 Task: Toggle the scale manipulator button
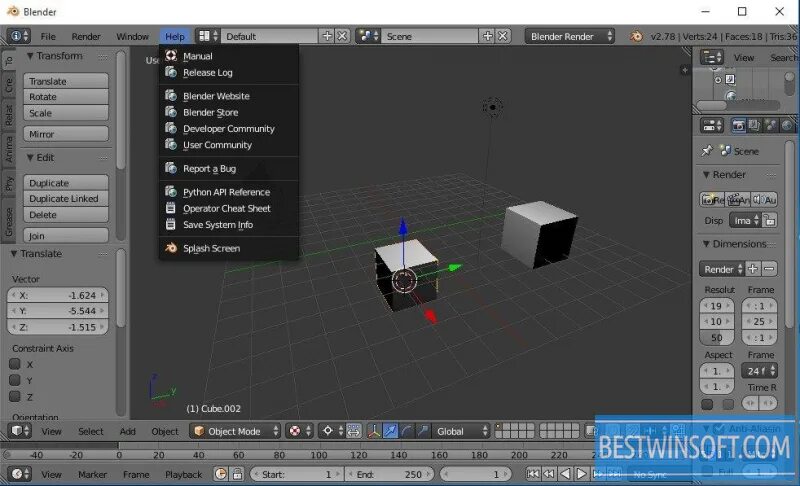pos(422,431)
